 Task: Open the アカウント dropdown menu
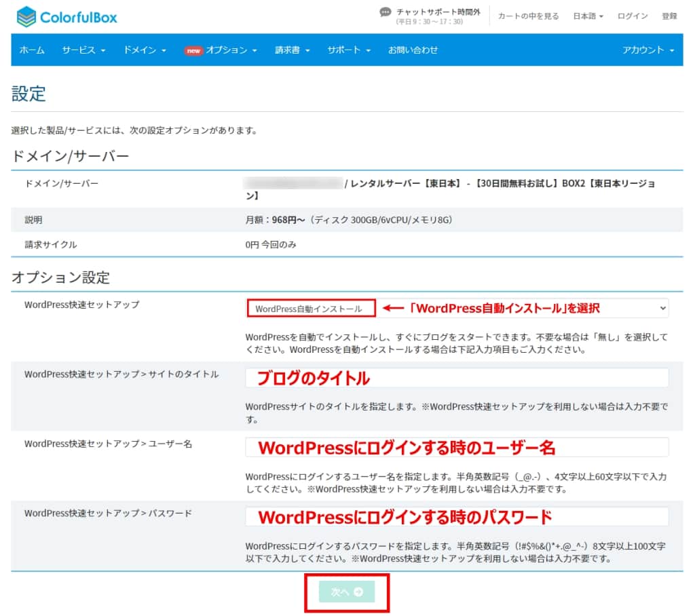click(648, 50)
